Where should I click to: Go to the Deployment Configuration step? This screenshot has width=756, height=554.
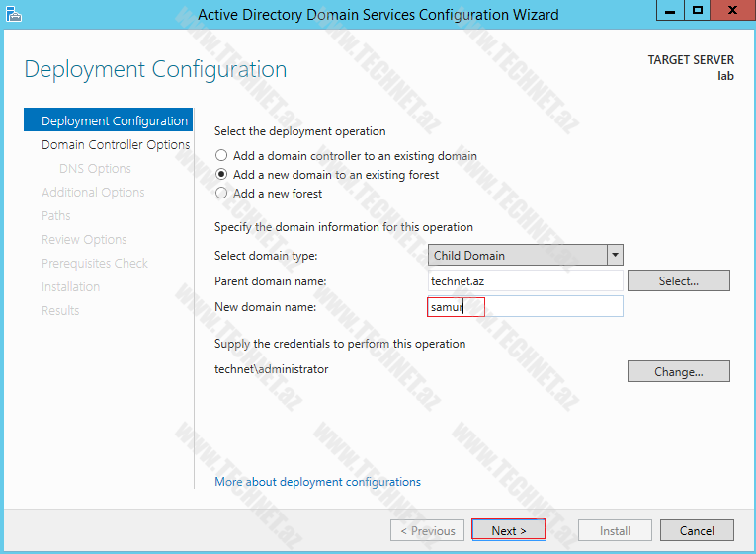[x=114, y=121]
